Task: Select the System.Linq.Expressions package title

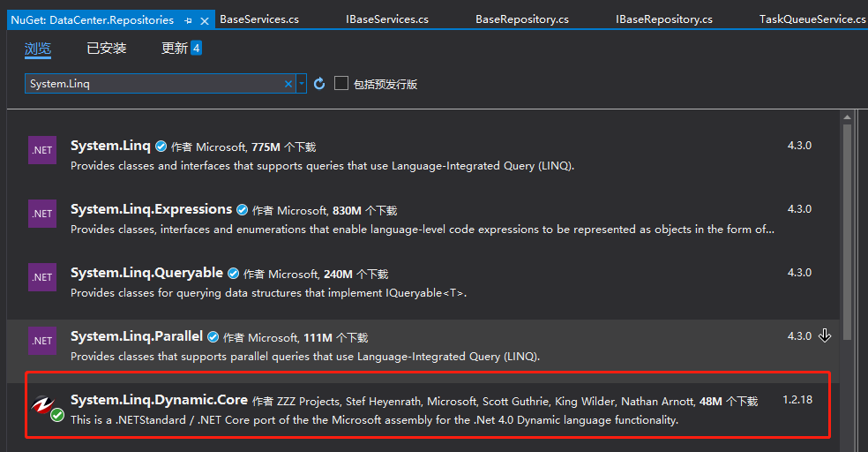Action: tap(151, 209)
